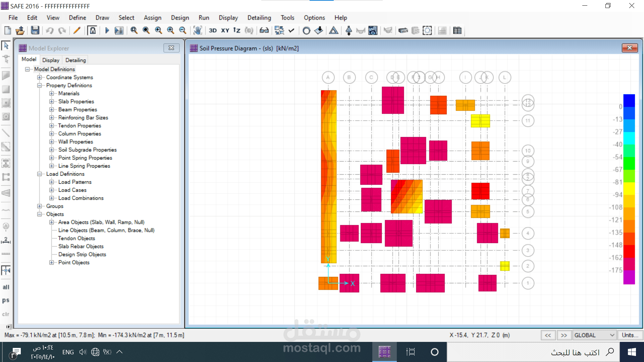Expand the Slab Properties tree node
This screenshot has height=362, width=644.
[x=51, y=102]
